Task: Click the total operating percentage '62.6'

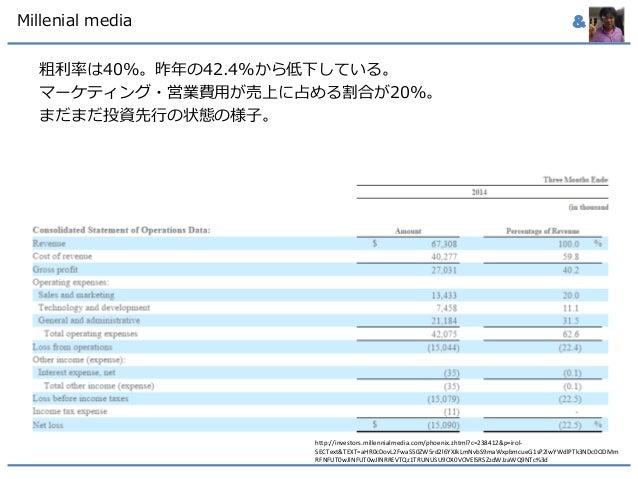Action: 570,335
